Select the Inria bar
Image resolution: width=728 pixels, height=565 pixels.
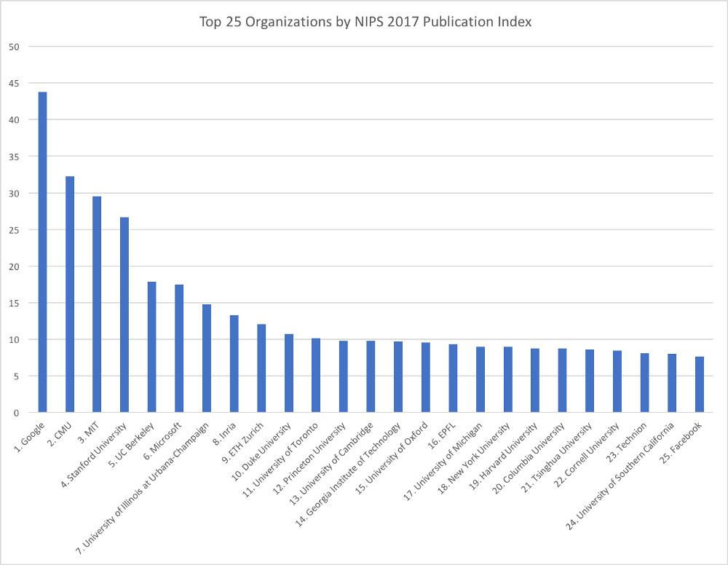pos(234,363)
